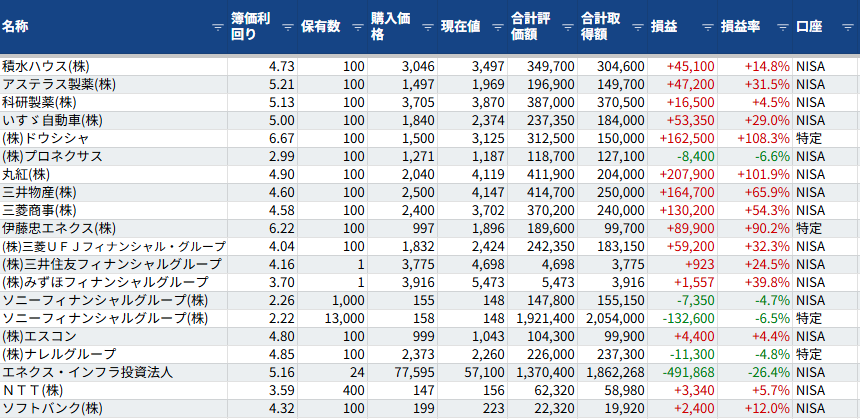This screenshot has width=860, height=419.
Task: Select the +207,900 profit cell for 丸紅
Action: [x=682, y=174]
